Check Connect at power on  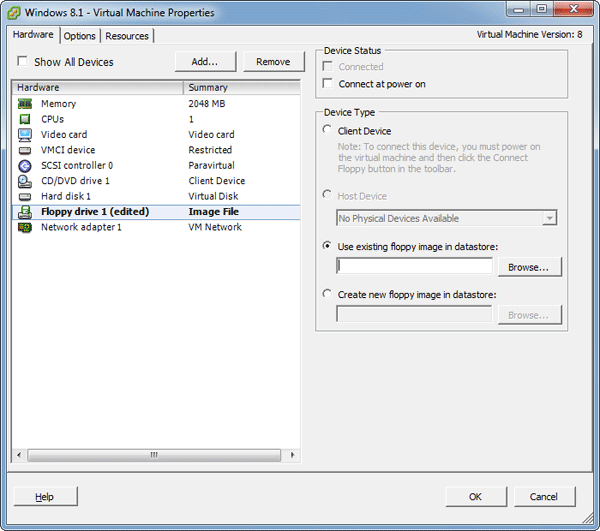(x=328, y=84)
